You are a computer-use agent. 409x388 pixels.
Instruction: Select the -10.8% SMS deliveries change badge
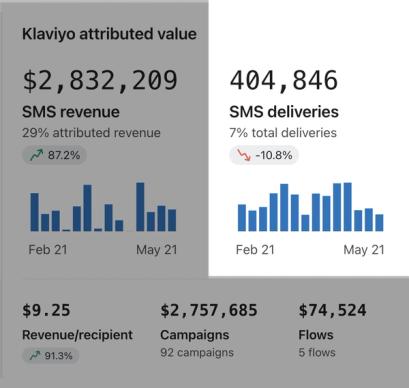tap(264, 155)
